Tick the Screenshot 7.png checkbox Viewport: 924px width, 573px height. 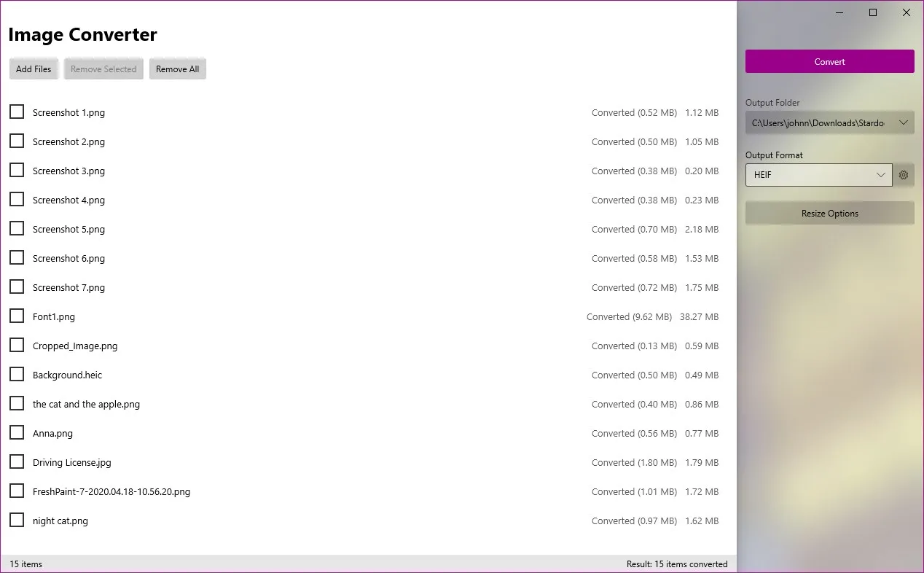point(17,286)
